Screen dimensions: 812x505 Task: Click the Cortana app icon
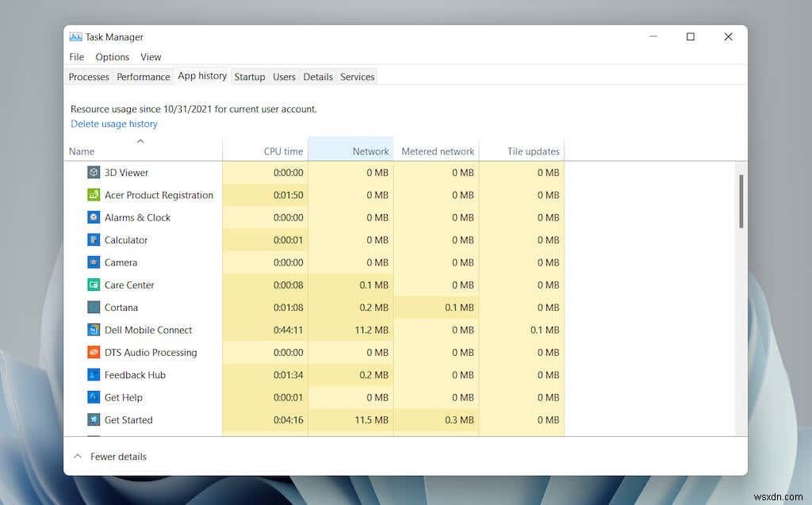(94, 308)
